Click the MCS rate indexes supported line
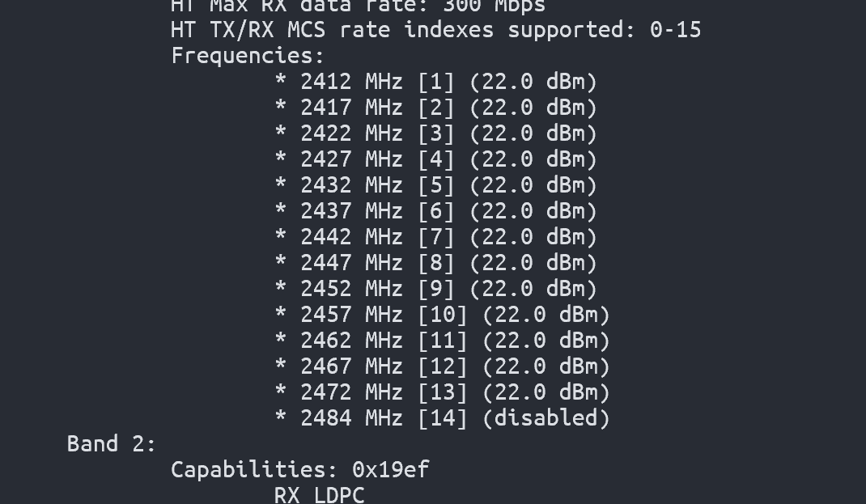The image size is (866, 504). coord(435,30)
